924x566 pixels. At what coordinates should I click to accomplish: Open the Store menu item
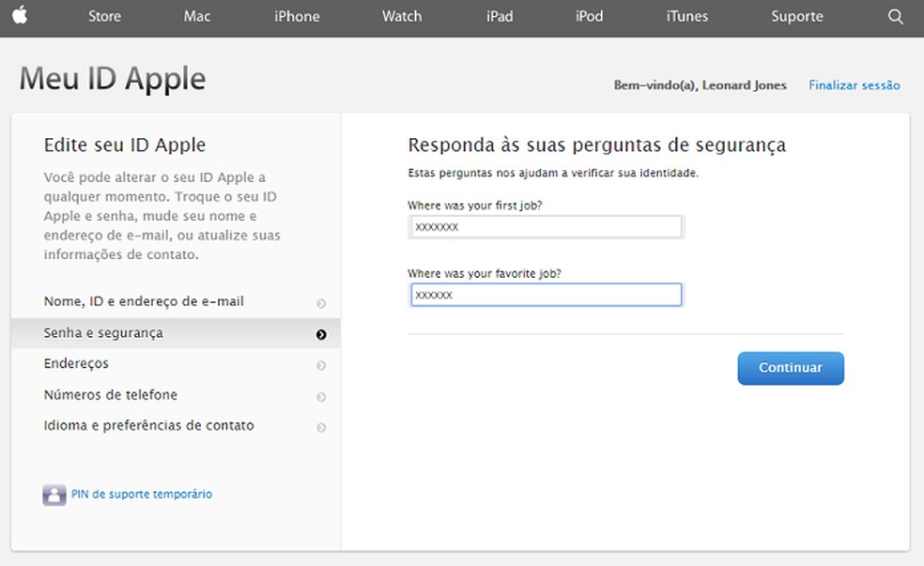pos(104,16)
